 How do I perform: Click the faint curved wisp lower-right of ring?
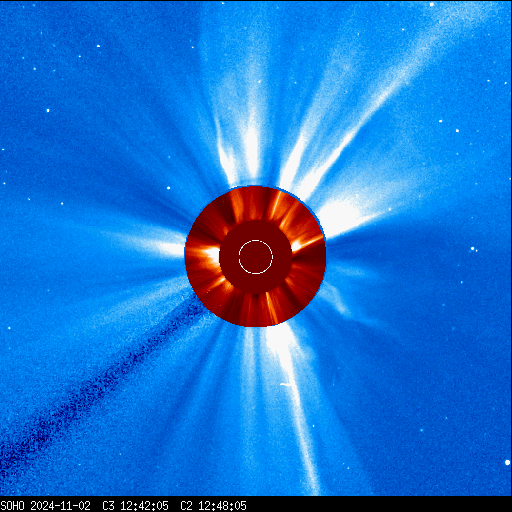point(338,300)
